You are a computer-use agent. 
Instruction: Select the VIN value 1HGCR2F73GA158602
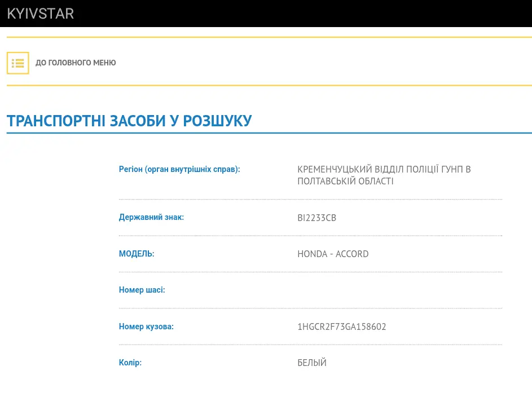pos(341,326)
